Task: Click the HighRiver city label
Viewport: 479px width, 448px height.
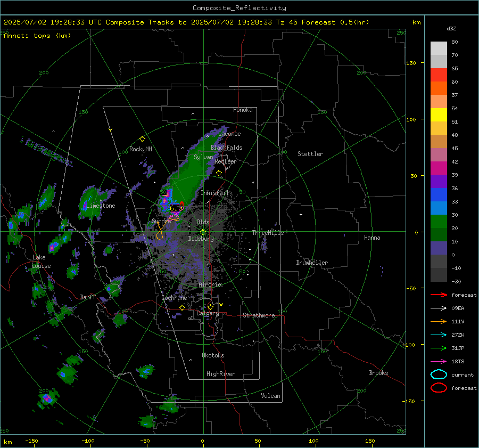Action: pos(221,374)
